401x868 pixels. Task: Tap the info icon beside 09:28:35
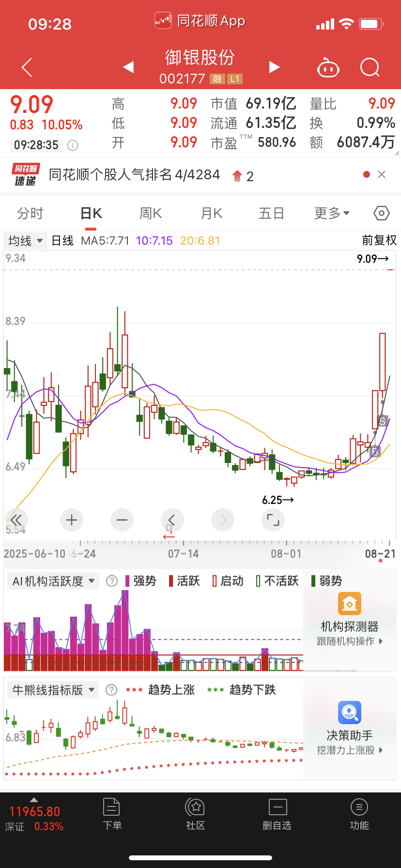click(73, 145)
